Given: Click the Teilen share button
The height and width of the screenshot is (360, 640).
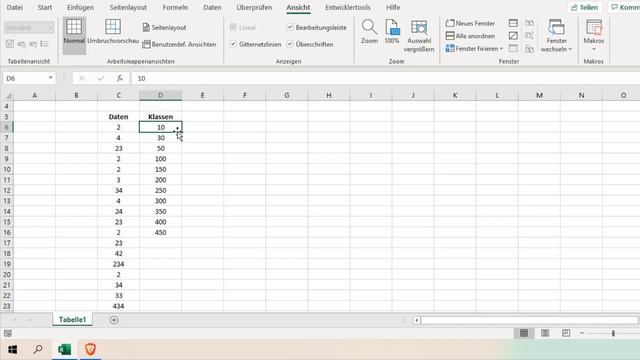Looking at the screenshot, I should pos(584,7).
